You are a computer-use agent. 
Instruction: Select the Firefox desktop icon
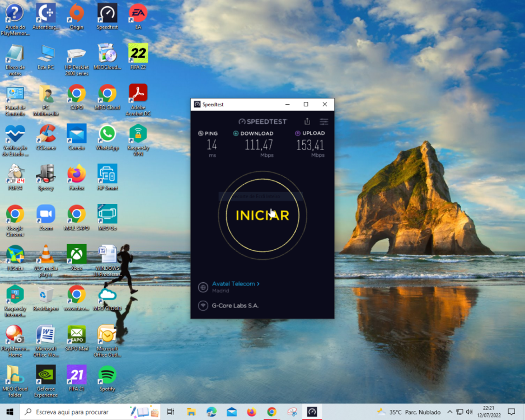pos(76,178)
